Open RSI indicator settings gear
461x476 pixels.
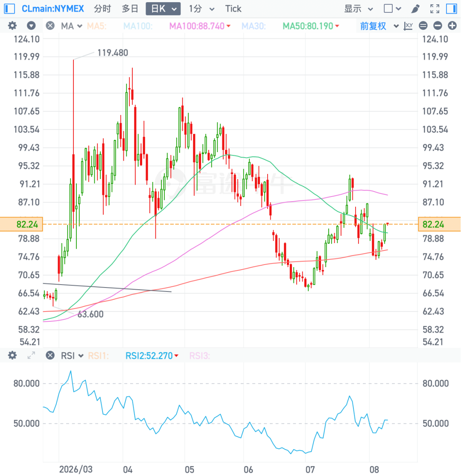pyautogui.click(x=12, y=355)
